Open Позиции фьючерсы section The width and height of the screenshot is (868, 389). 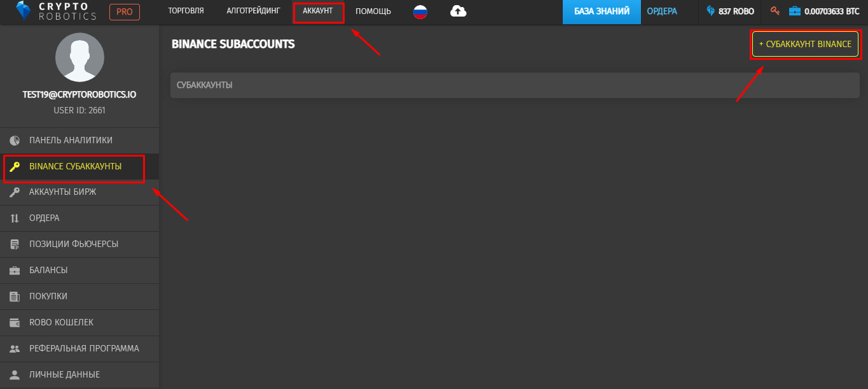click(x=79, y=244)
